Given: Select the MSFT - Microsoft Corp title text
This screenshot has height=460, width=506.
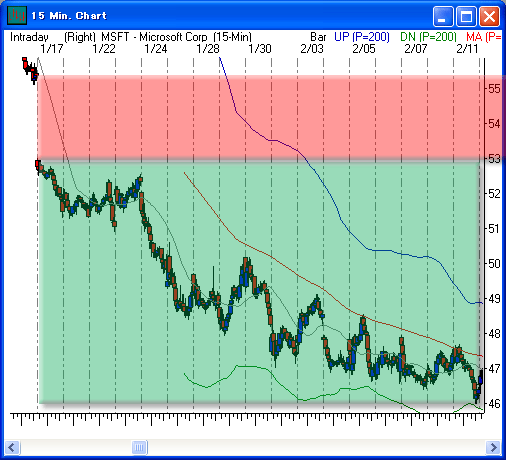Looking at the screenshot, I should click(154, 37).
